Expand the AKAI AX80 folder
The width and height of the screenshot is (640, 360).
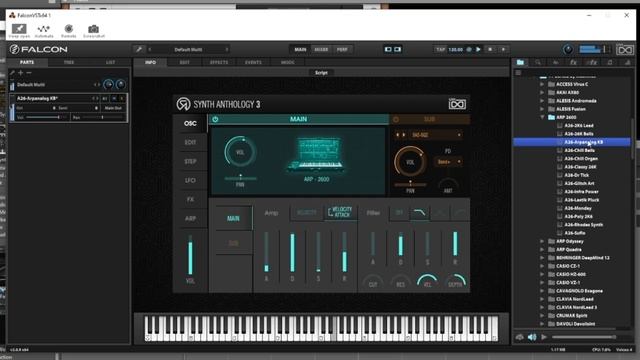click(542, 92)
